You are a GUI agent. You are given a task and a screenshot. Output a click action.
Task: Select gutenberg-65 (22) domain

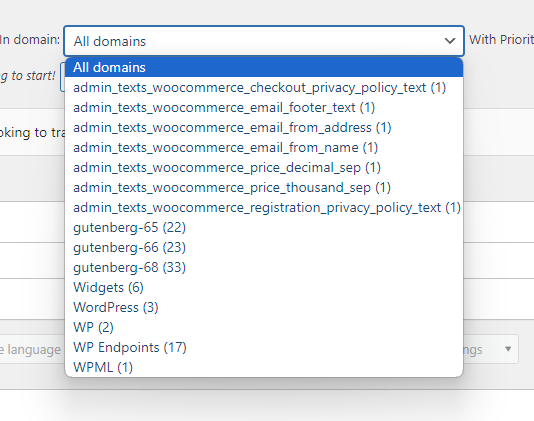[x=264, y=228]
